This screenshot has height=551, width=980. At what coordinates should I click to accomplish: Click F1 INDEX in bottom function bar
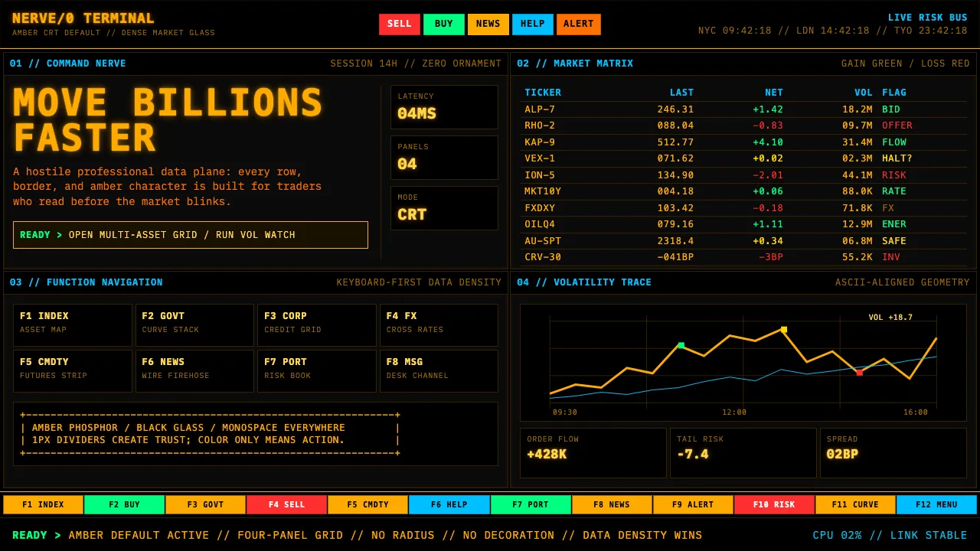tap(44, 505)
